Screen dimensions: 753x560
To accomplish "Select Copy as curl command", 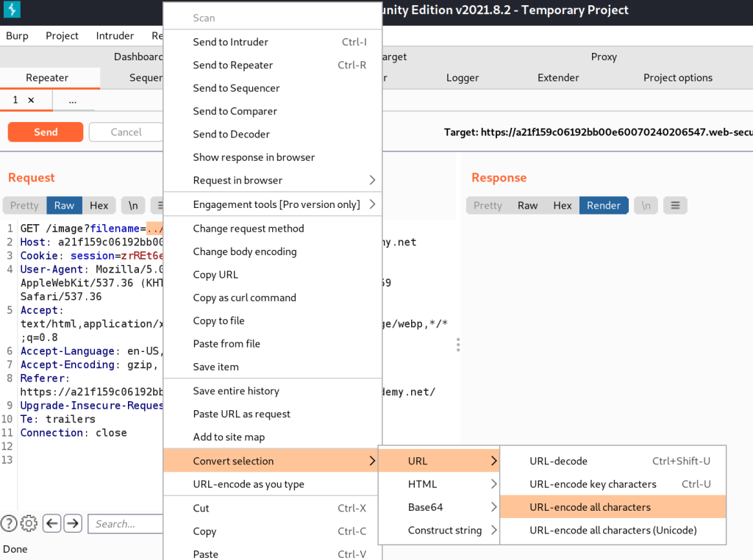I will pos(244,298).
